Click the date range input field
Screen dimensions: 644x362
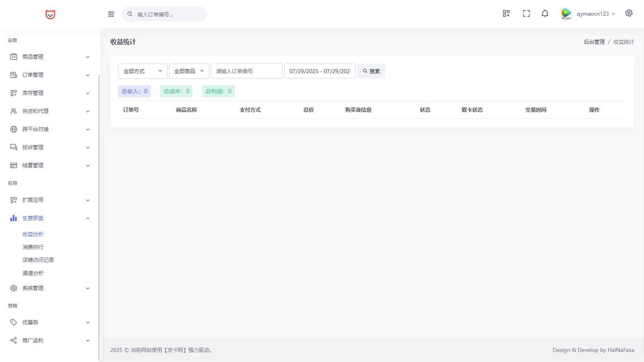click(320, 71)
